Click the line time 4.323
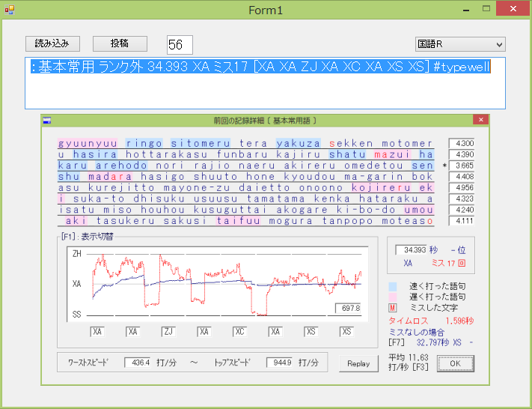The height and width of the screenshot is (409, 532). tap(462, 199)
